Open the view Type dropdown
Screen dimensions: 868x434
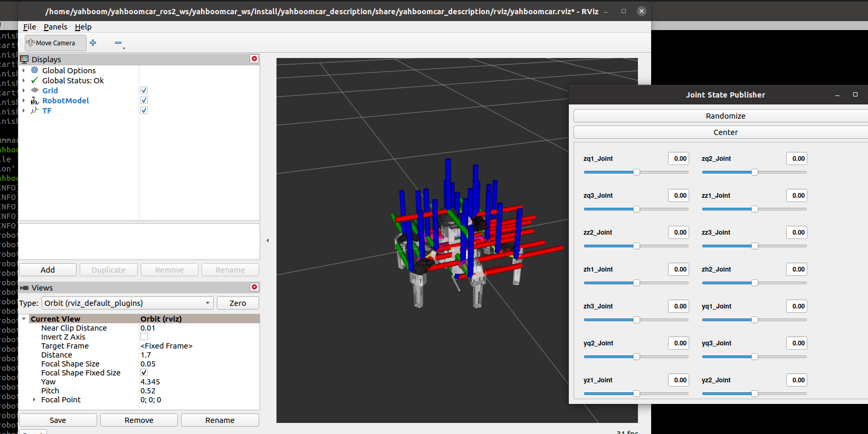127,303
